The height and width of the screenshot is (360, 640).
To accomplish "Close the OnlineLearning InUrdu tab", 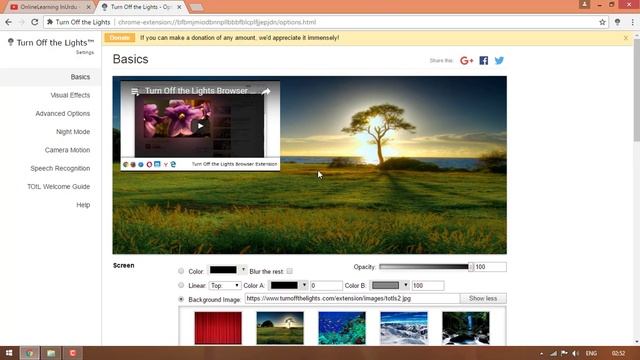I will [88, 7].
